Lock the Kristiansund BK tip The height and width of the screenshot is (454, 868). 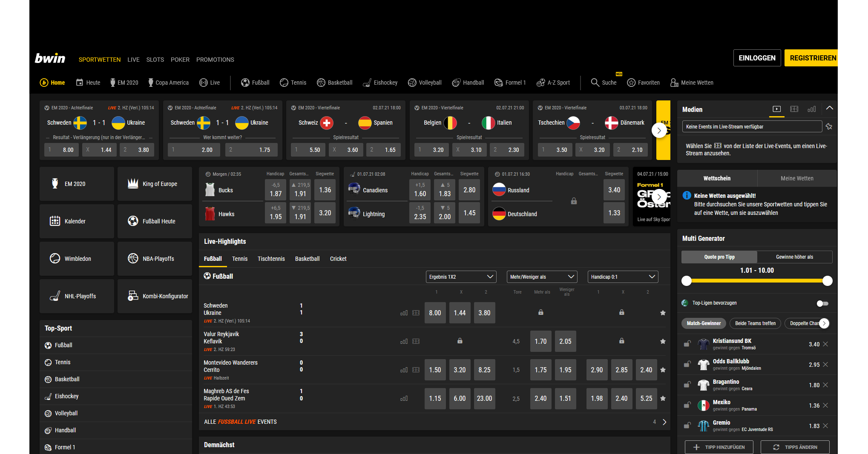[x=687, y=344]
